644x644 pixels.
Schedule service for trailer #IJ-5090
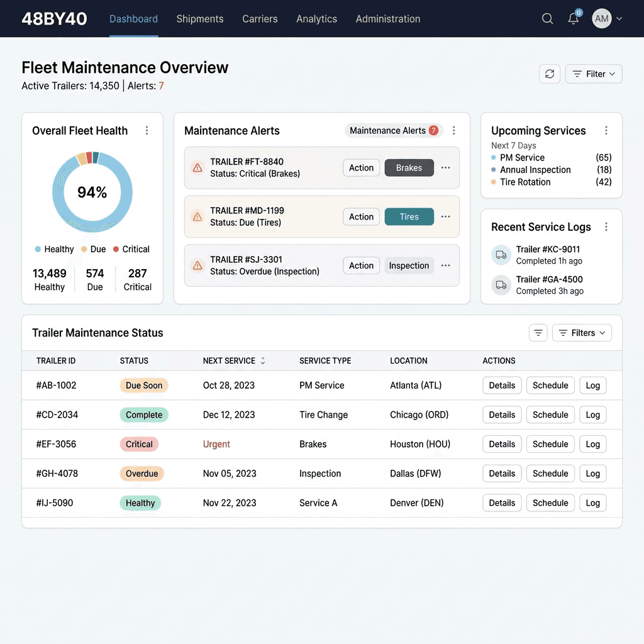point(550,502)
